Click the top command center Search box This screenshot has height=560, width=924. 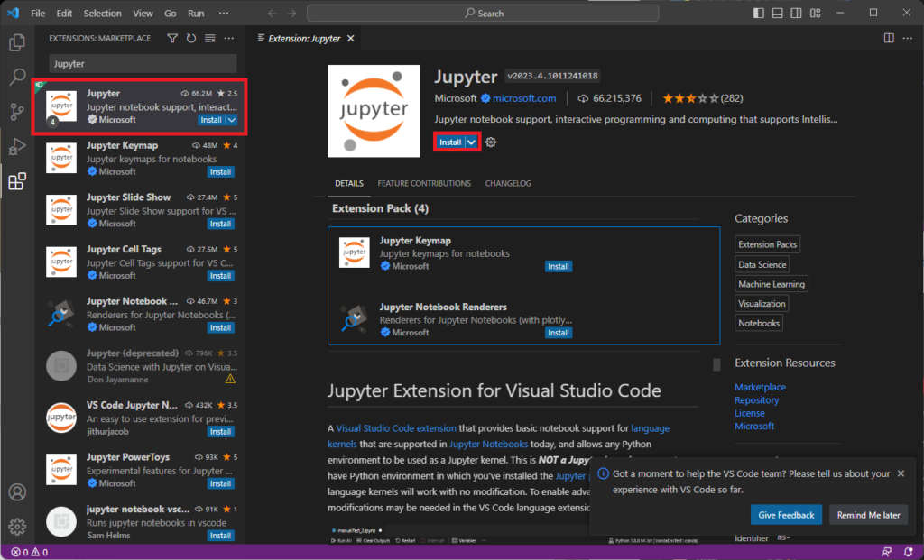(x=483, y=13)
